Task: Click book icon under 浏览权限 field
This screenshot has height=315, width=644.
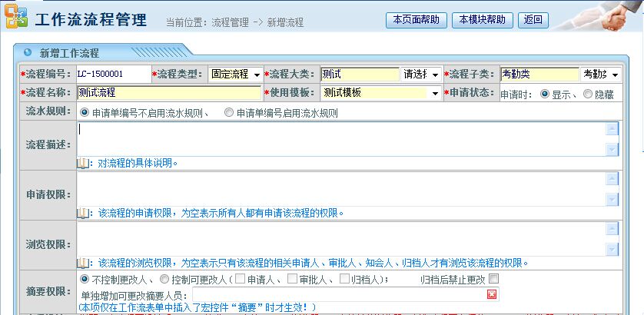Action: pos(82,262)
